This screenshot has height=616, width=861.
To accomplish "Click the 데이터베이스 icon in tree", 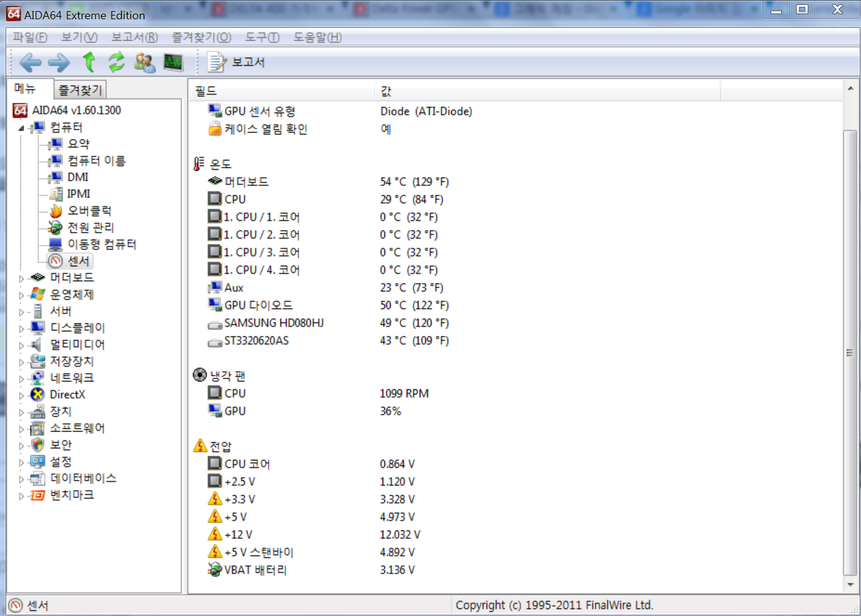I will [38, 478].
